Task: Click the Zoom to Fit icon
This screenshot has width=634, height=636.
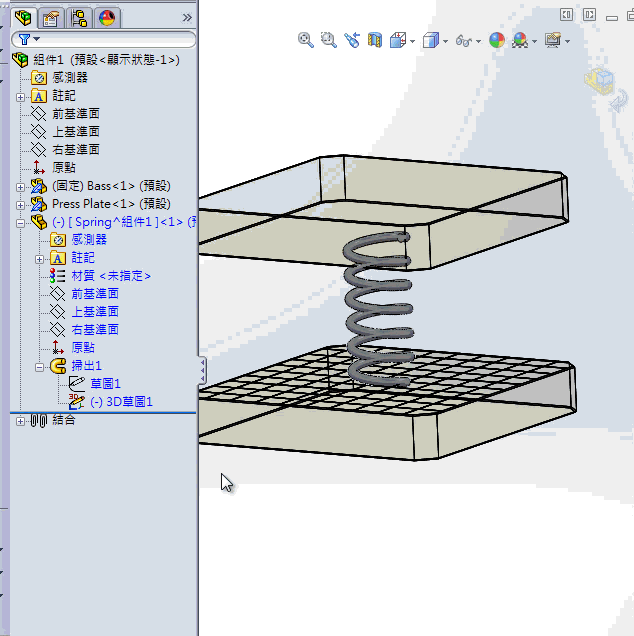Action: pos(305,40)
